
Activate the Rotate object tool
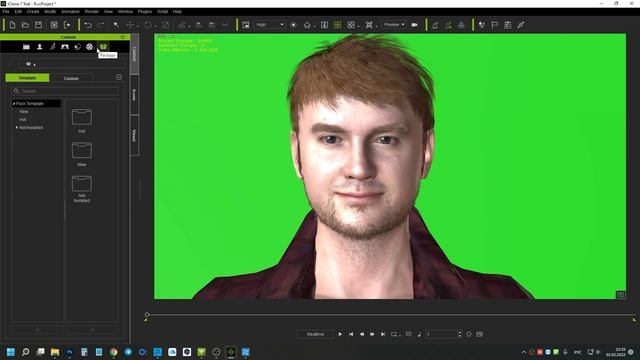pyautogui.click(x=148, y=25)
